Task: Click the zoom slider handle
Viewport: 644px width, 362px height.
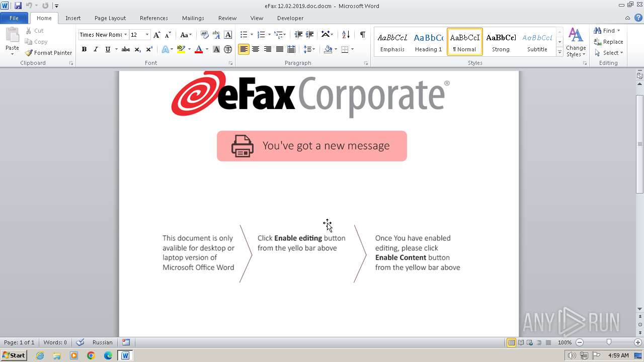Action: 609,342
